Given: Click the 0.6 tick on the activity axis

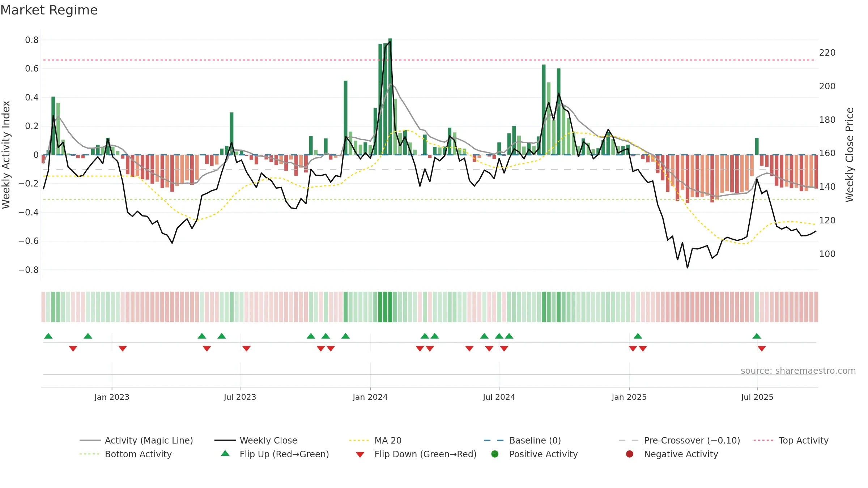Looking at the screenshot, I should (32, 69).
